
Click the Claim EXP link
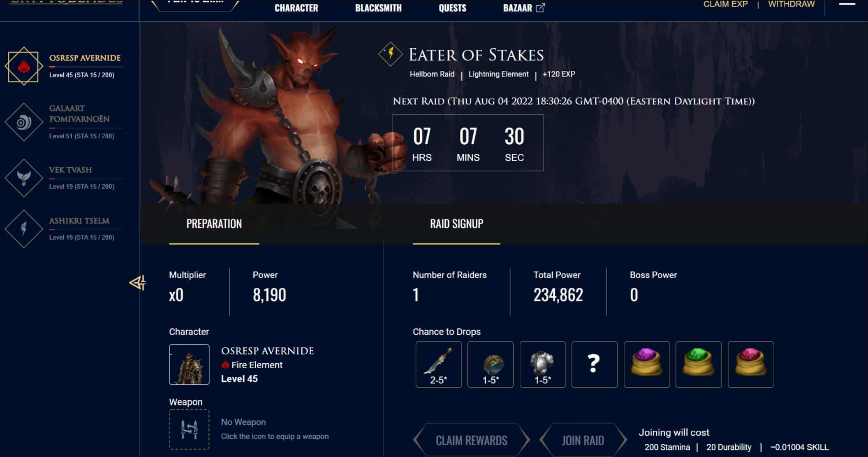coord(725,5)
